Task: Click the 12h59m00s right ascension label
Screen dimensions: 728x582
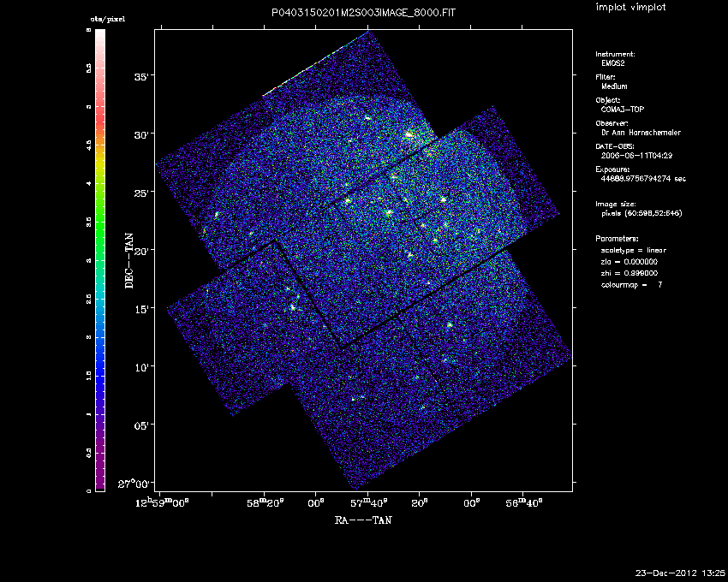Action: pos(160,502)
